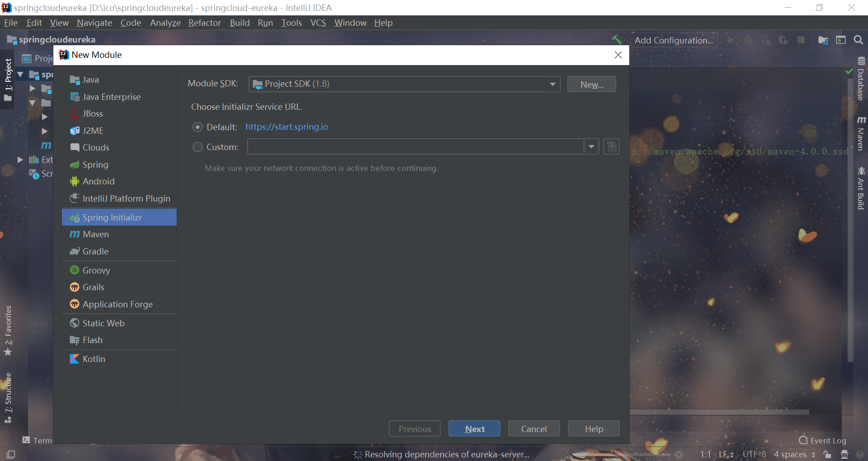Open the Navigate menu
Image resolution: width=868 pixels, height=461 pixels.
click(94, 23)
